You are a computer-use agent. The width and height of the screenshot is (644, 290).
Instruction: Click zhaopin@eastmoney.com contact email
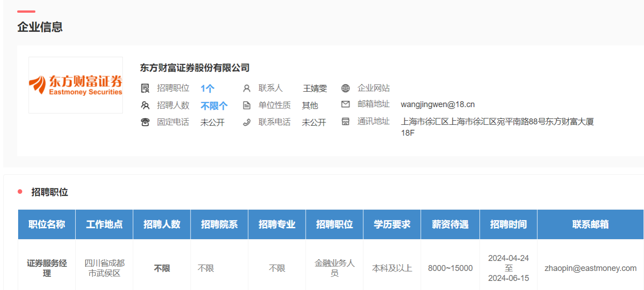590,268
